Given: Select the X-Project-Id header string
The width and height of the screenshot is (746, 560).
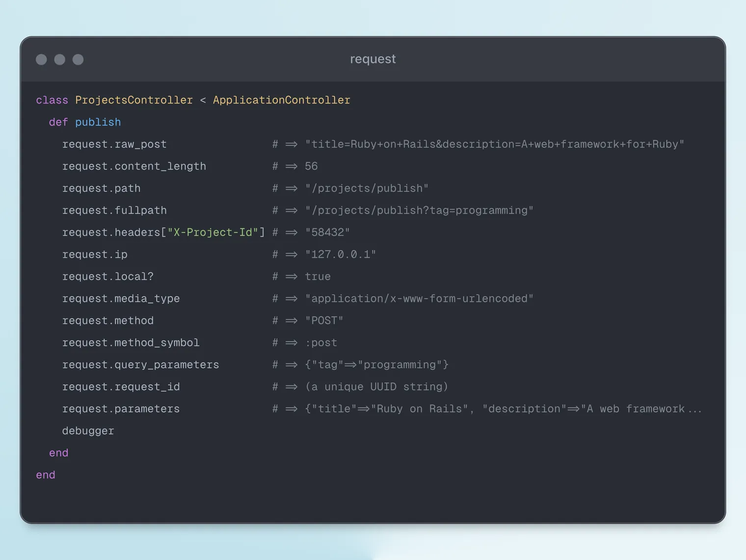Looking at the screenshot, I should click(x=214, y=232).
